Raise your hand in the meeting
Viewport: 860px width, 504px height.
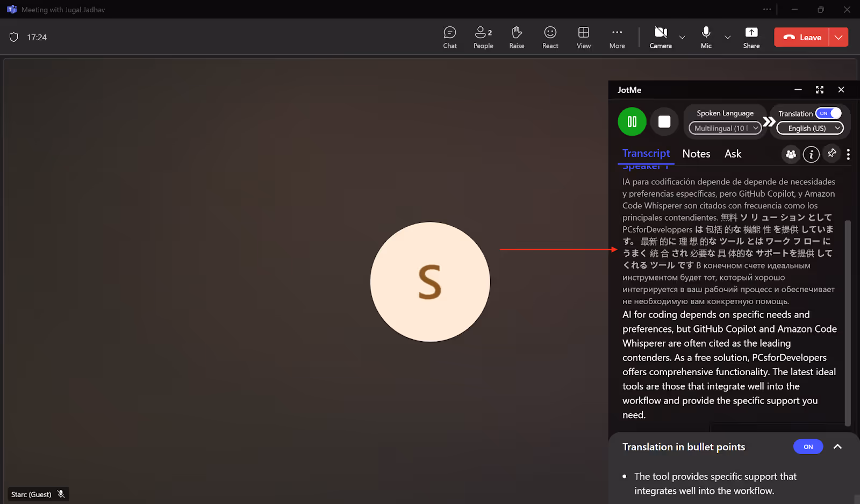click(517, 38)
